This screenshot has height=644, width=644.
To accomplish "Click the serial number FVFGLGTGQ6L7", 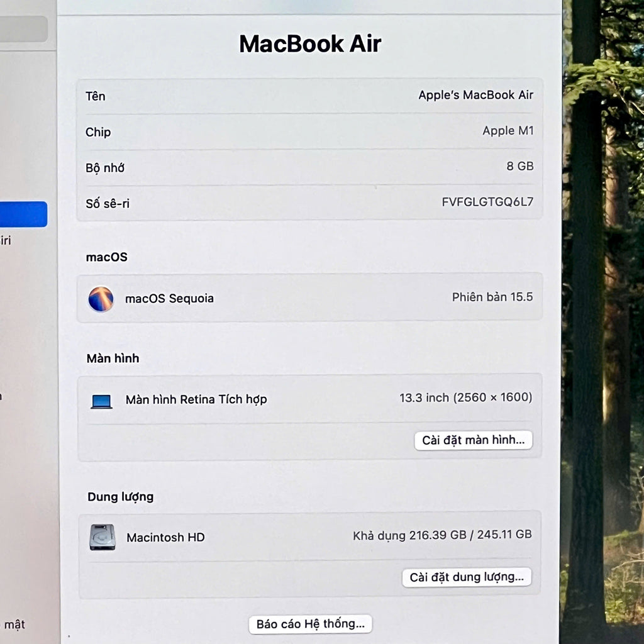I will (487, 202).
